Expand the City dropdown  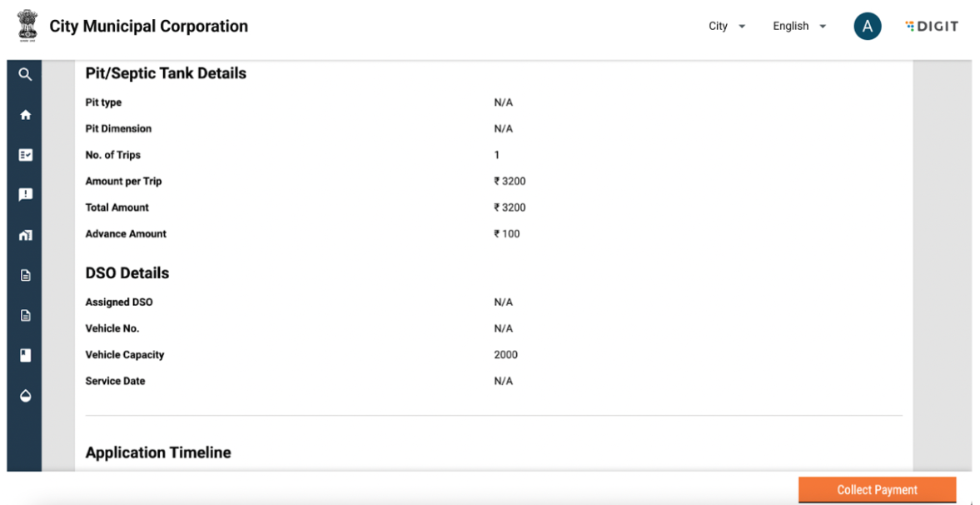727,27
